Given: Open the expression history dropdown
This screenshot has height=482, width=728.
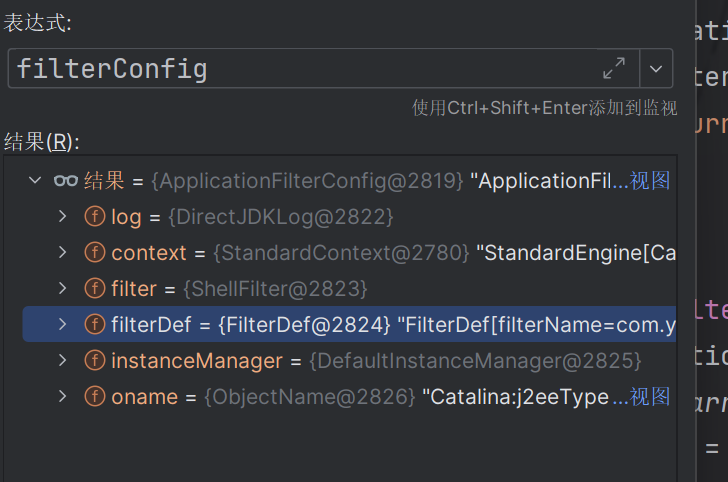Looking at the screenshot, I should (656, 69).
